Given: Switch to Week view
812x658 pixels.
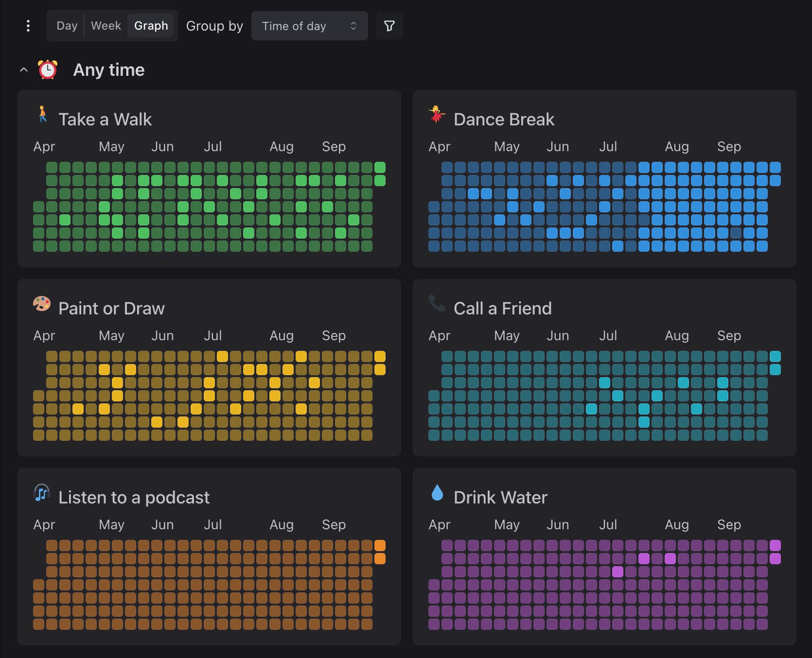Looking at the screenshot, I should click(x=105, y=25).
